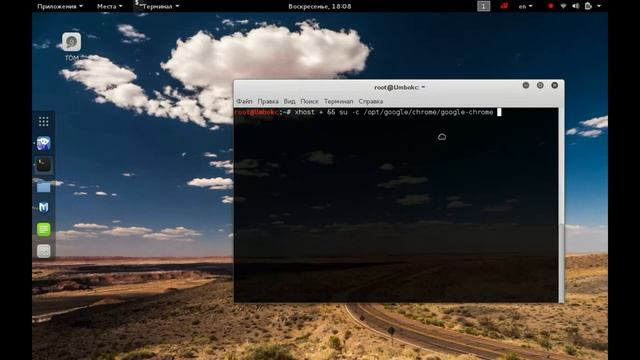Viewport: 640px width, 360px height.
Task: Open the Файл menu in terminal
Action: pos(244,101)
